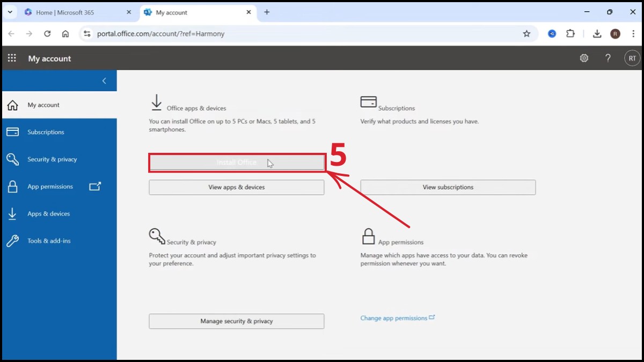Open My account in sidebar
Viewport: 644px width, 362px height.
point(58,105)
